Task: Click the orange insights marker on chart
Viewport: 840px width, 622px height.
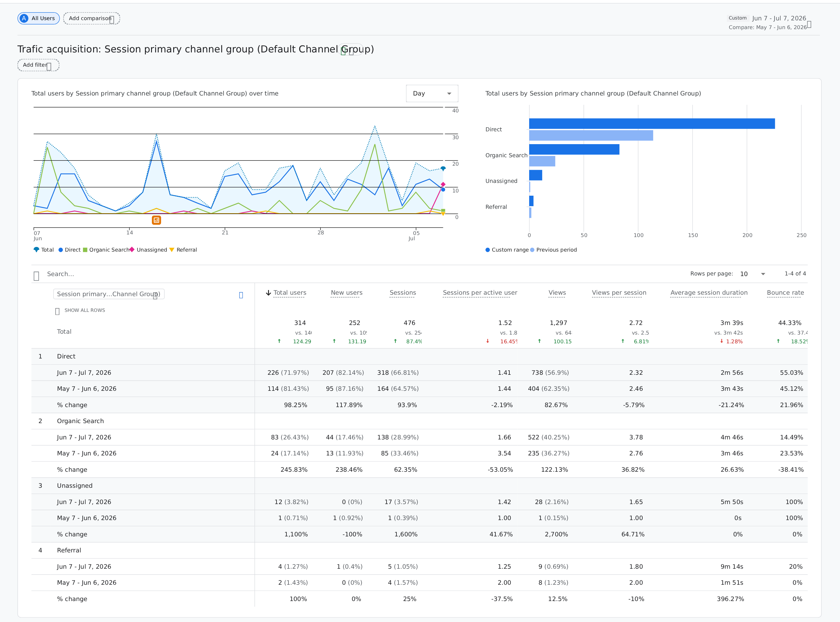Action: click(156, 220)
